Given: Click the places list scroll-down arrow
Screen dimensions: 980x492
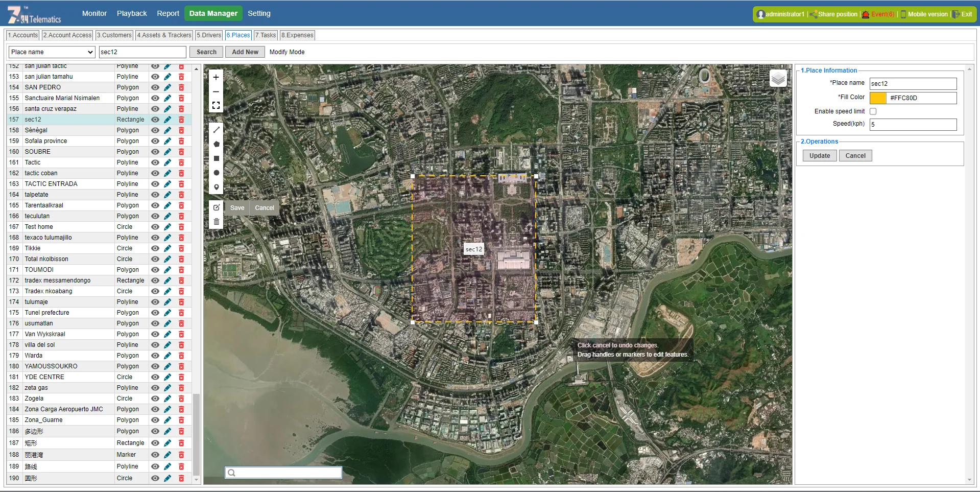Looking at the screenshot, I should pos(197,480).
